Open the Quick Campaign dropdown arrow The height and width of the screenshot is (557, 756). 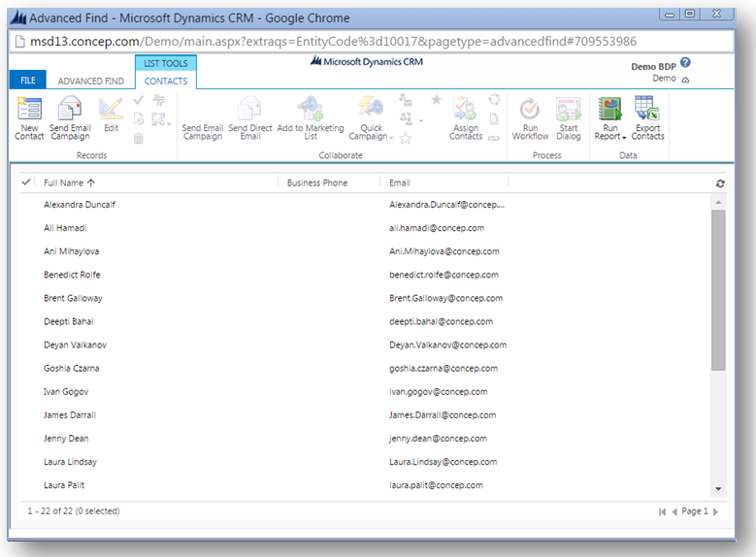click(x=391, y=138)
